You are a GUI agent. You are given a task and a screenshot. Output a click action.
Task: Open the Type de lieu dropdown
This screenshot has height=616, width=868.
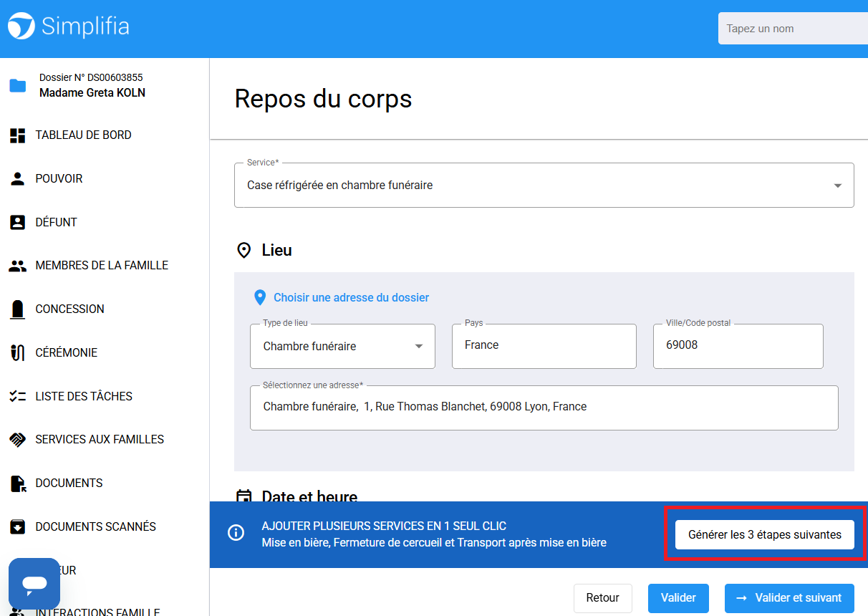419,347
